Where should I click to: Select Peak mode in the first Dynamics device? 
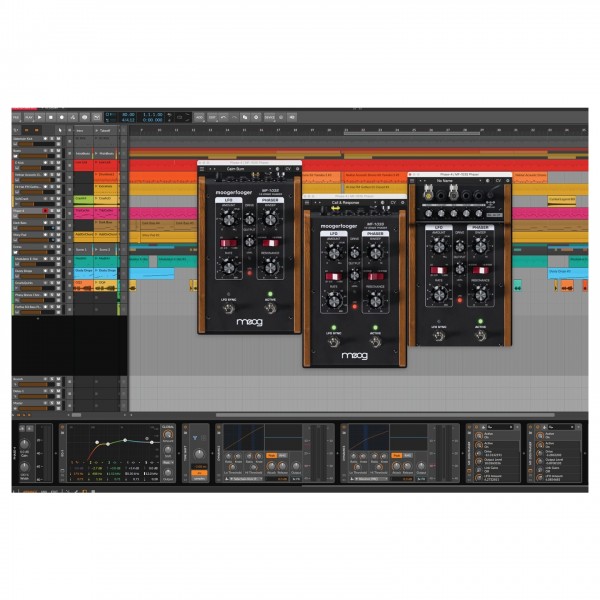click(x=271, y=455)
